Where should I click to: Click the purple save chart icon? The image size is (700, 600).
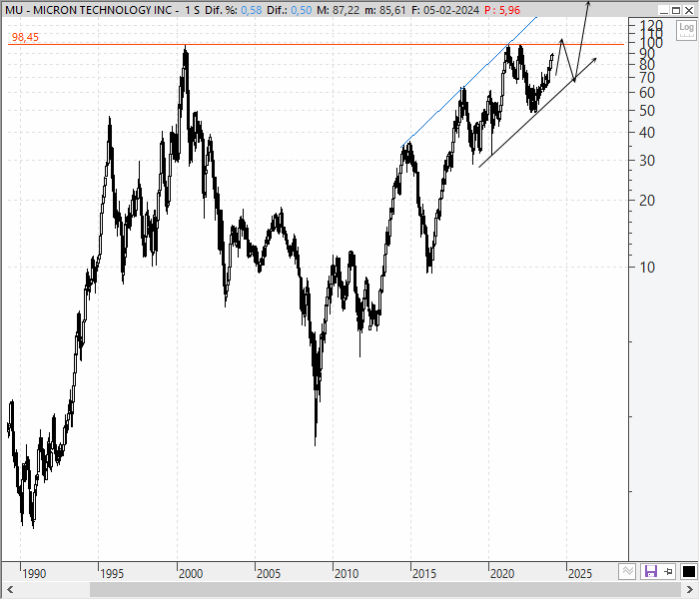coord(650,571)
